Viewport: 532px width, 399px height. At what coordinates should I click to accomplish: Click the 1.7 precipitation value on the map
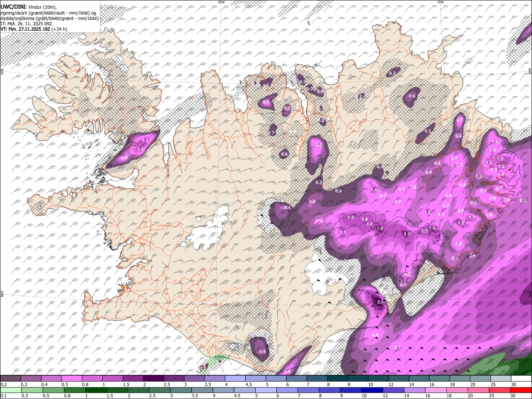click(x=407, y=234)
